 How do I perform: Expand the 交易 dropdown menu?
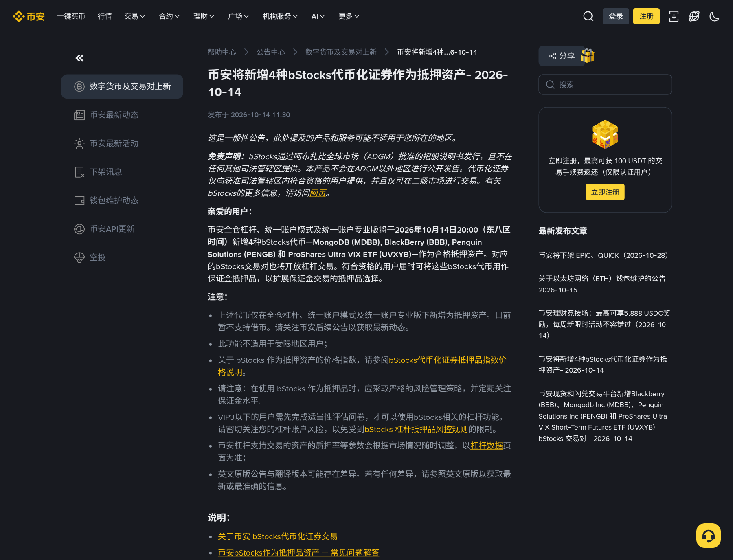[x=134, y=16]
